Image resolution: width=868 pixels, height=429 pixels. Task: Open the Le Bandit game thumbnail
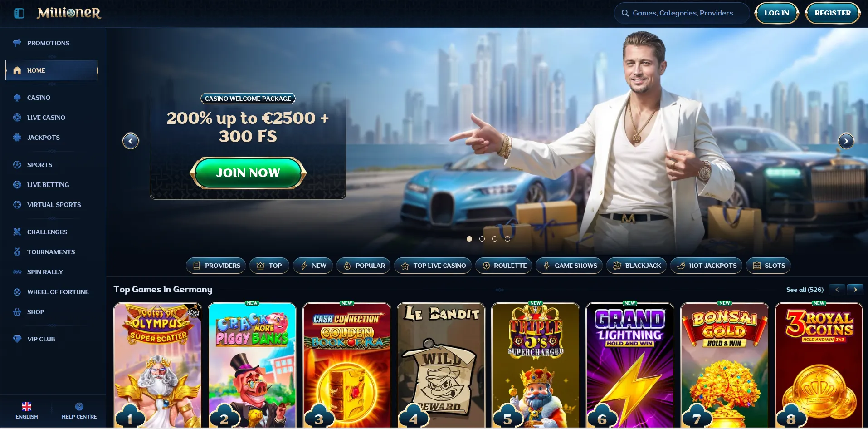pyautogui.click(x=441, y=365)
